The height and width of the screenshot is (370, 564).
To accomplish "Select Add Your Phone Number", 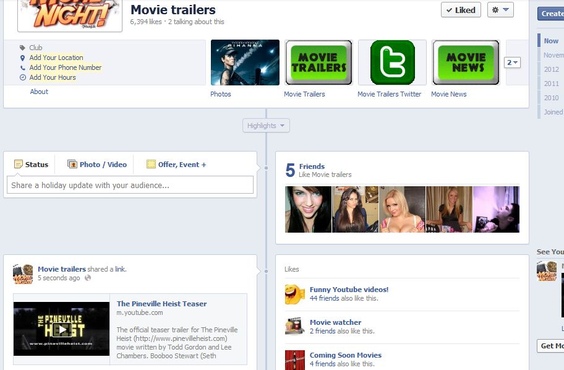I will (x=65, y=68).
